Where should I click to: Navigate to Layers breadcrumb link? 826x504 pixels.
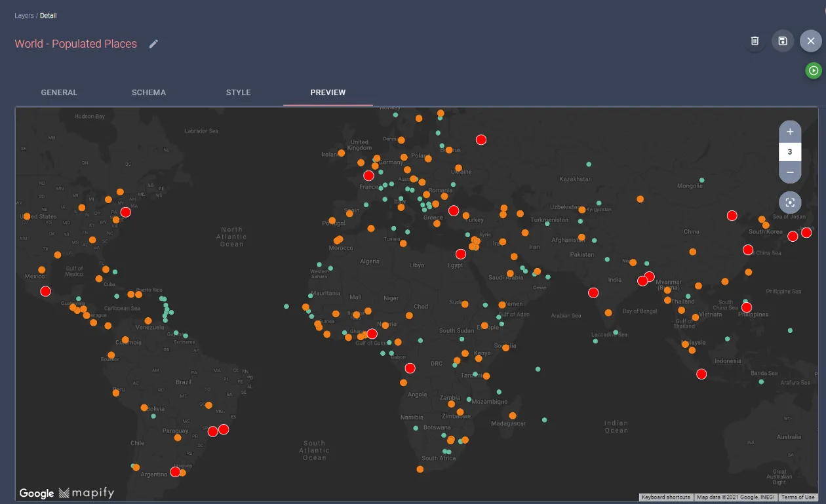[24, 15]
